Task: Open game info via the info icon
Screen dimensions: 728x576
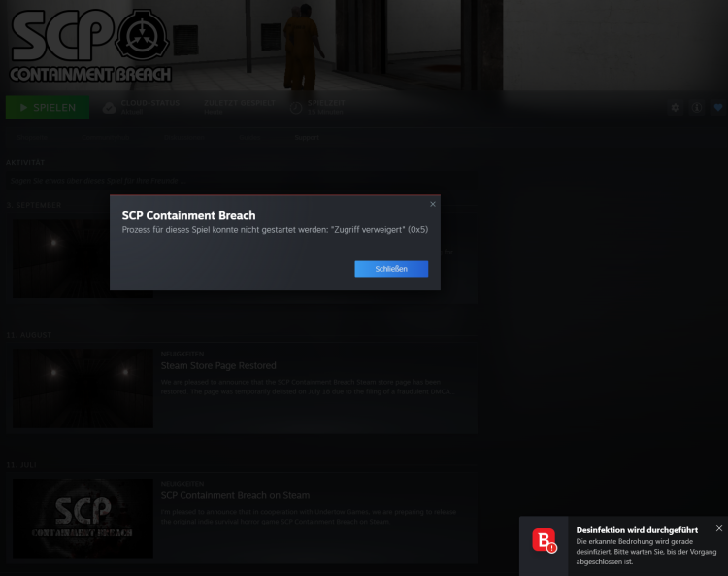Action: (696, 108)
